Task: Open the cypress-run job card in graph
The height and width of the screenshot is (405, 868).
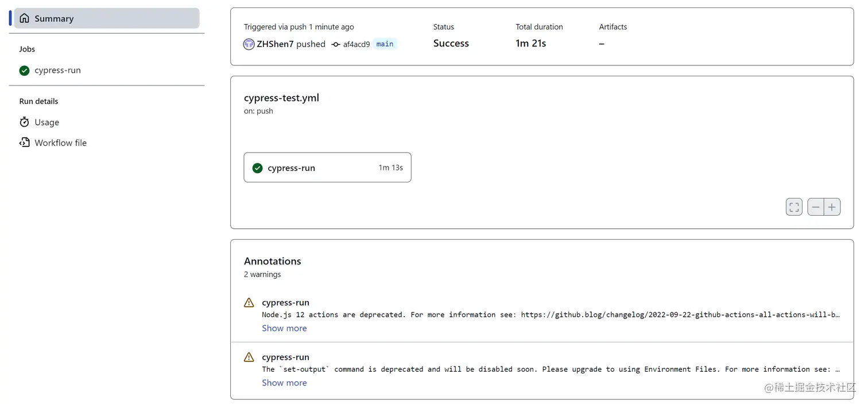Action: pos(327,168)
